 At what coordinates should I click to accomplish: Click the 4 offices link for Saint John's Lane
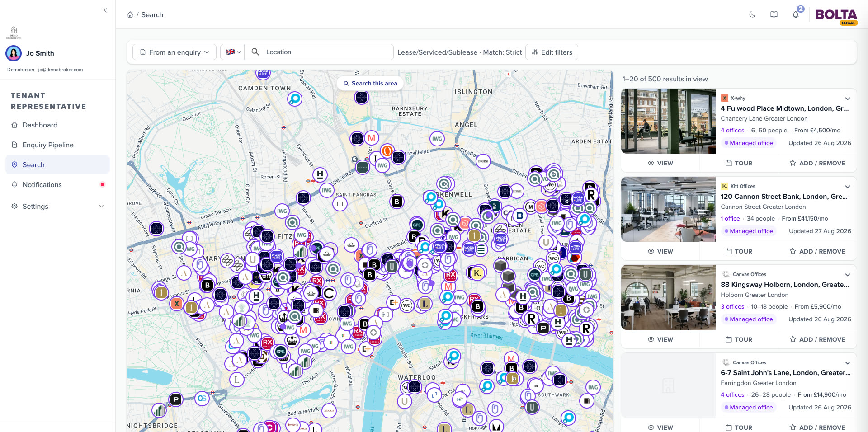tap(732, 394)
